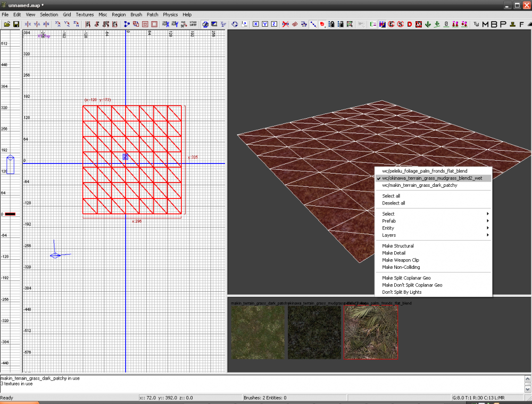Image resolution: width=532 pixels, height=404 pixels.
Task: Click the large B toolbar icon
Action: coord(494,24)
